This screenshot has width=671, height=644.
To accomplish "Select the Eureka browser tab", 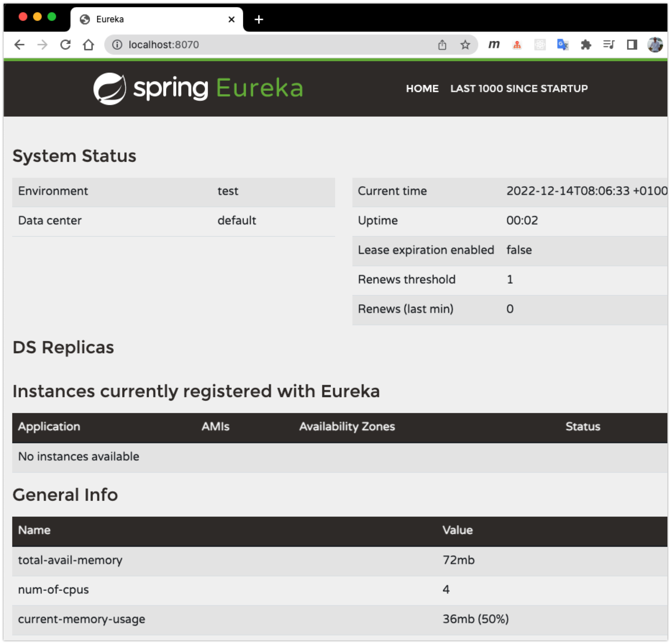I will [157, 19].
